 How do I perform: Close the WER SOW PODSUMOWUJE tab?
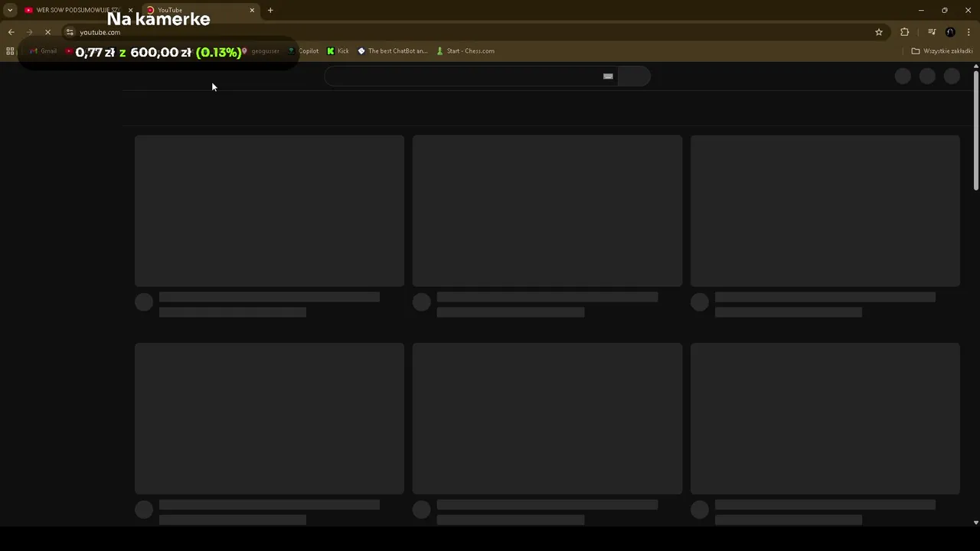130,10
